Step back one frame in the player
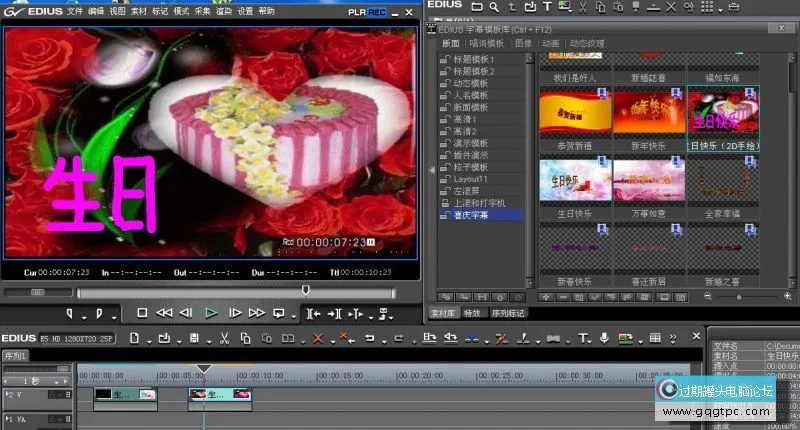 pos(187,313)
